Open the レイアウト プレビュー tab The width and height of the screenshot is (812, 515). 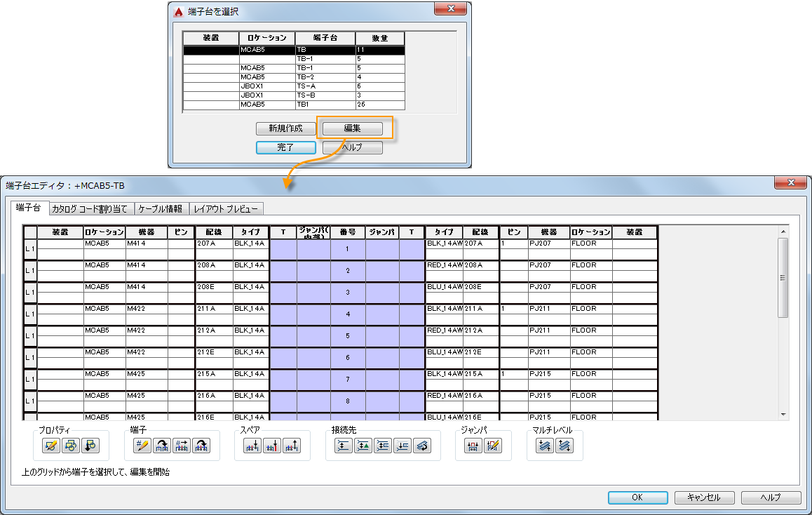(226, 209)
